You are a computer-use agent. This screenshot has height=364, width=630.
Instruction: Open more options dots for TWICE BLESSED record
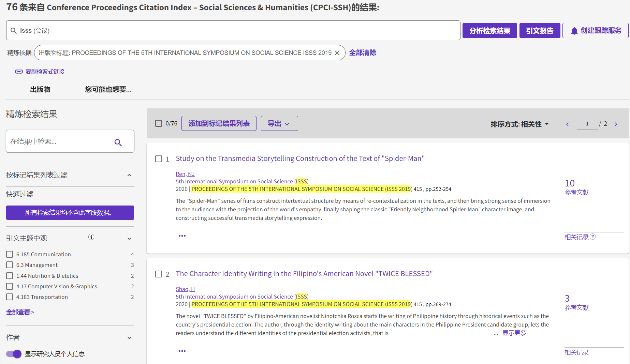coord(182,351)
